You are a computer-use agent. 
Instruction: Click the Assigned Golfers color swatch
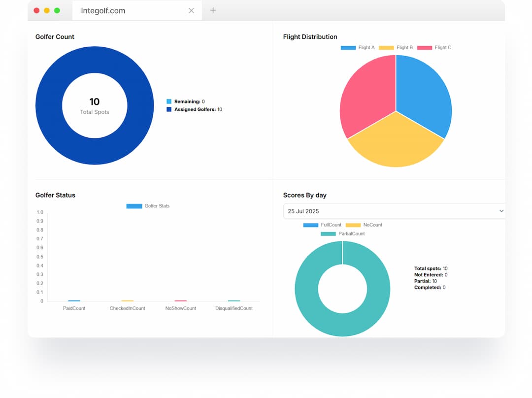point(169,109)
